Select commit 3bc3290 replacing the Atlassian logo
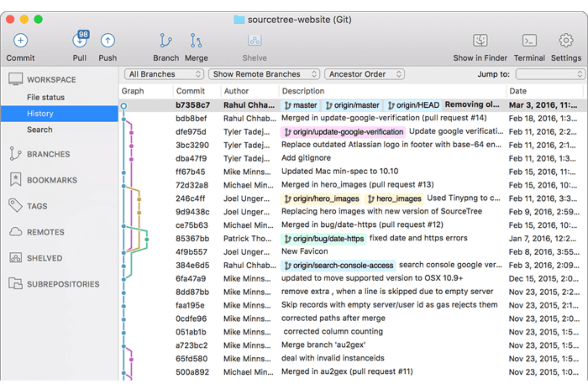The width and height of the screenshot is (588, 392). pos(353,145)
